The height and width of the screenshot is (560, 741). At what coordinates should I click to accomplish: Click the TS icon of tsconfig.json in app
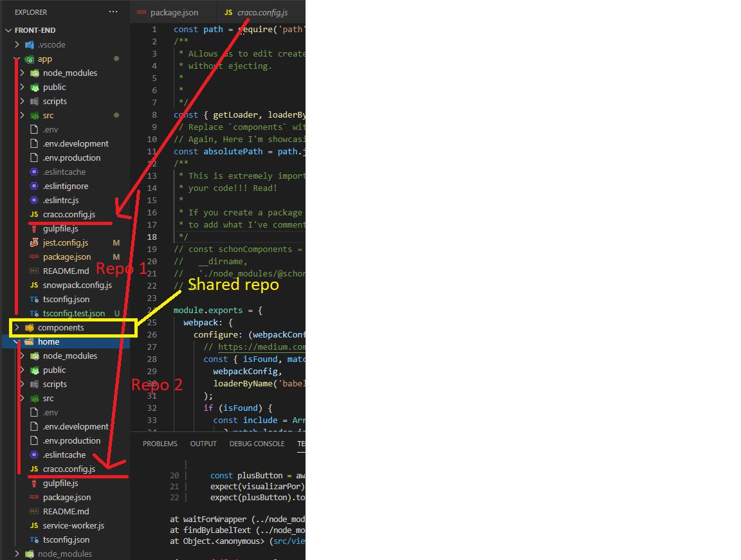click(34, 300)
